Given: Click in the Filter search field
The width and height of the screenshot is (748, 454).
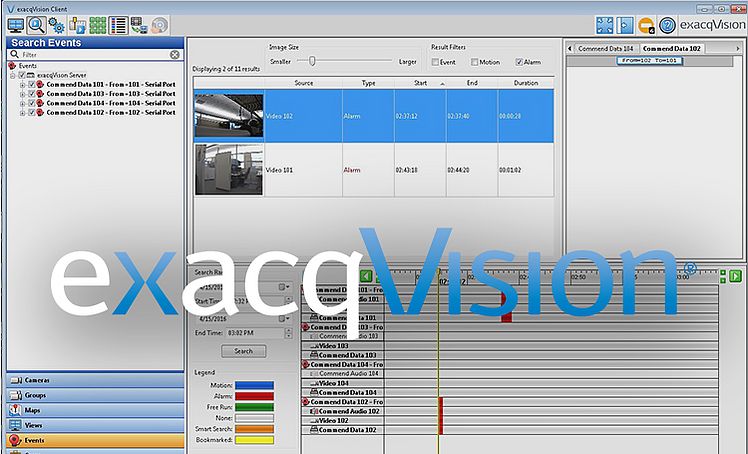Looking at the screenshot, I should pyautogui.click(x=95, y=55).
